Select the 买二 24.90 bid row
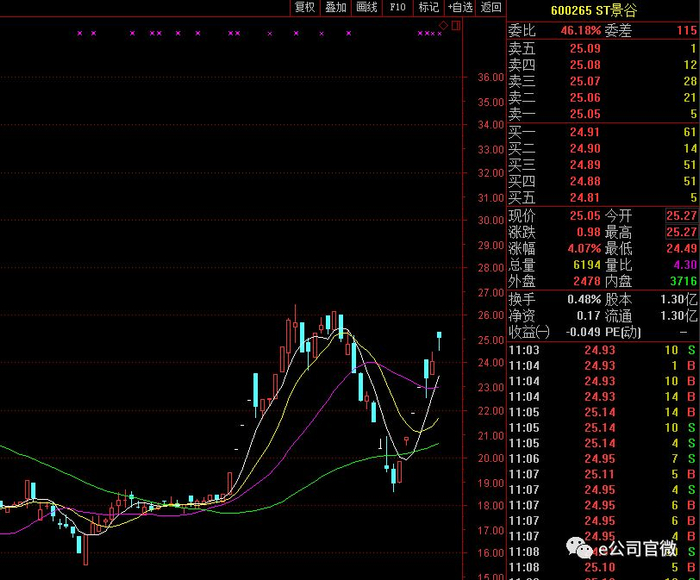 (603, 149)
